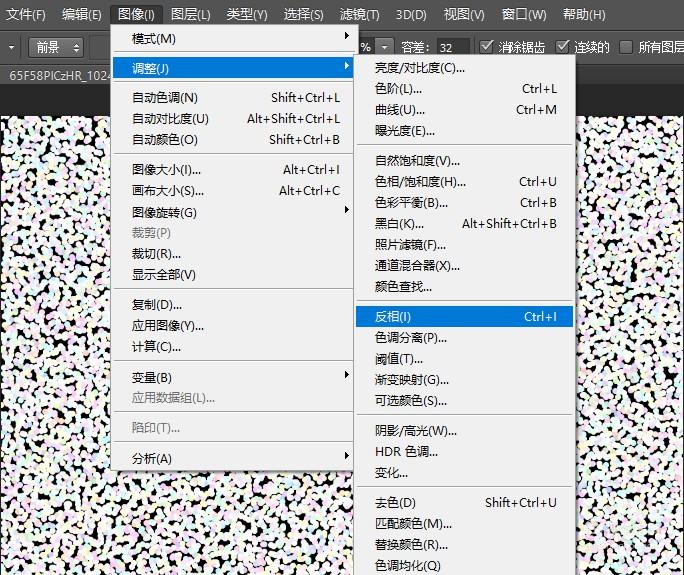This screenshot has width=684, height=575.
Task: Open the opacity percent dropdown arrow
Action: pos(384,47)
